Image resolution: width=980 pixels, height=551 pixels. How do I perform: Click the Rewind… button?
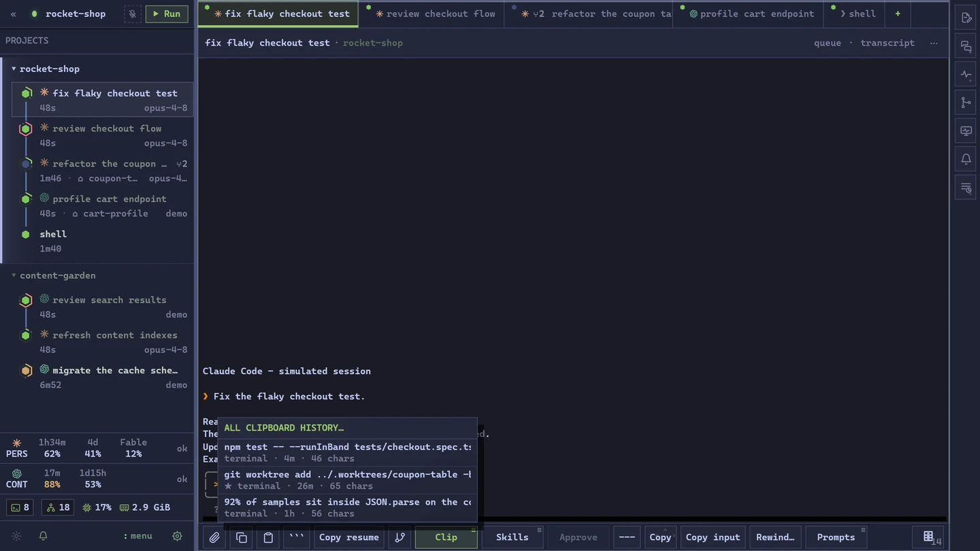click(775, 537)
